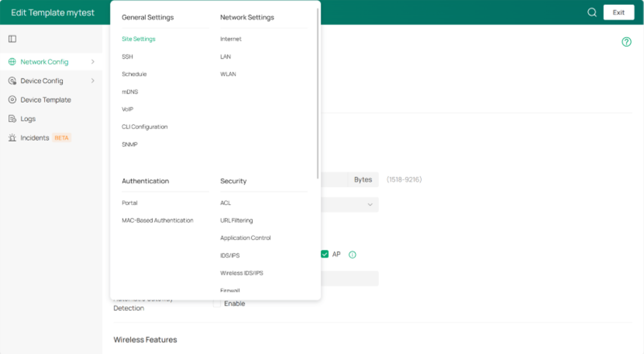644x354 pixels.
Task: Click the Logs document icon
Action: [x=12, y=119]
